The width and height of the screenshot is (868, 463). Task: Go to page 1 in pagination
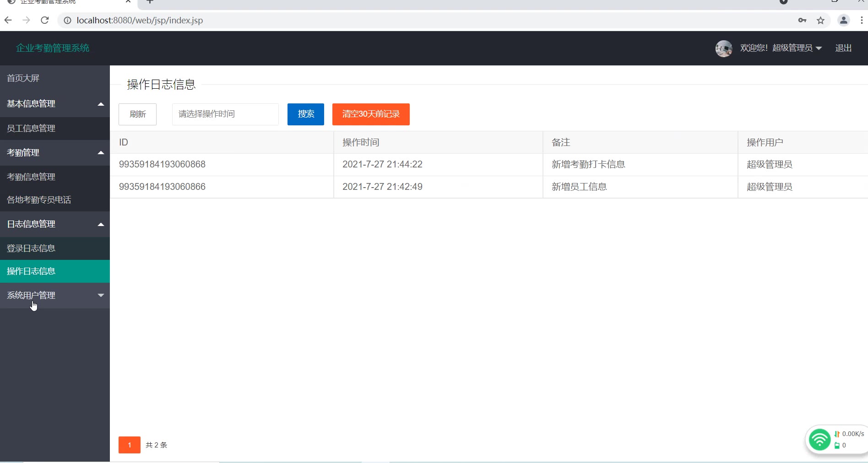[130, 445]
